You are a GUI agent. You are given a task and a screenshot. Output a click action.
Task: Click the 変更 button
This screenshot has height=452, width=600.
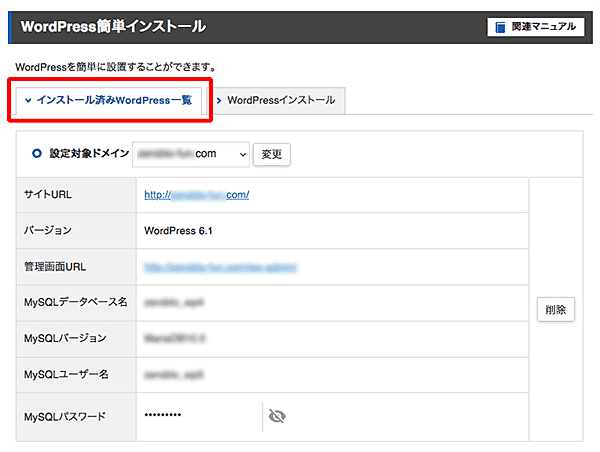(x=272, y=155)
